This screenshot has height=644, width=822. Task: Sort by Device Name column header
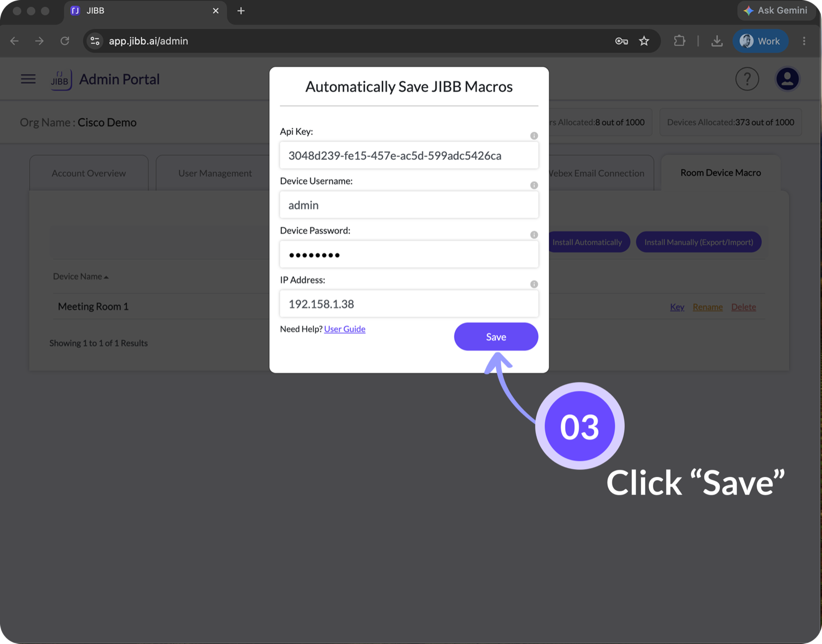click(81, 277)
